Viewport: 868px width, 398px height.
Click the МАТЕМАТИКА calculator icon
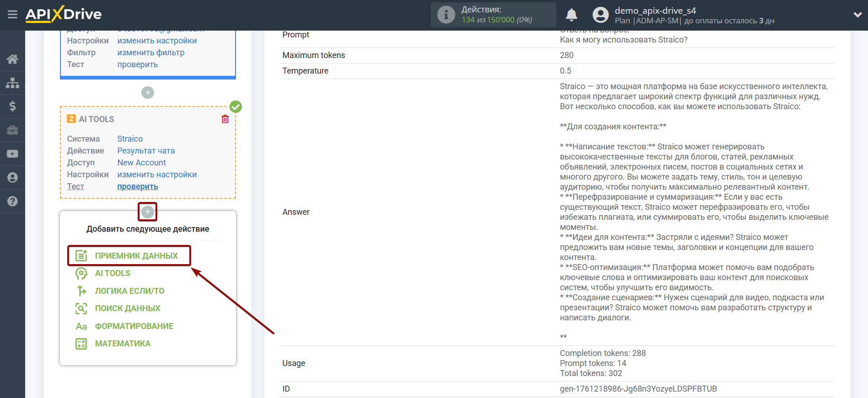[81, 344]
